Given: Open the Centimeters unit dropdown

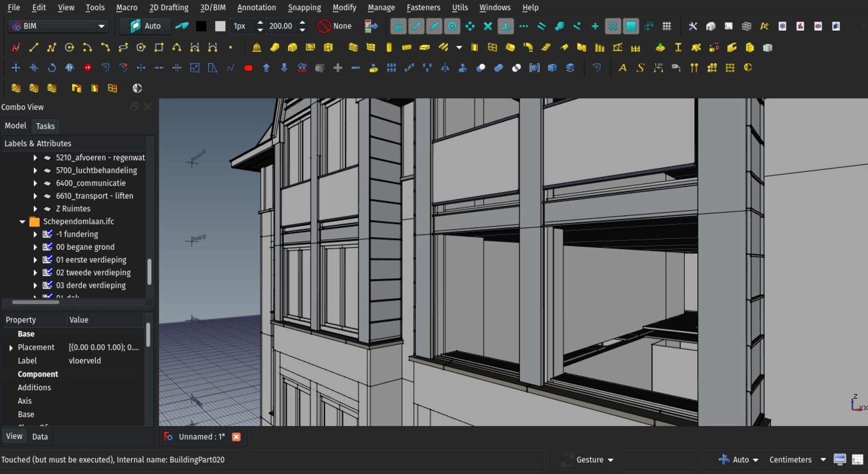Looking at the screenshot, I should tap(797, 460).
